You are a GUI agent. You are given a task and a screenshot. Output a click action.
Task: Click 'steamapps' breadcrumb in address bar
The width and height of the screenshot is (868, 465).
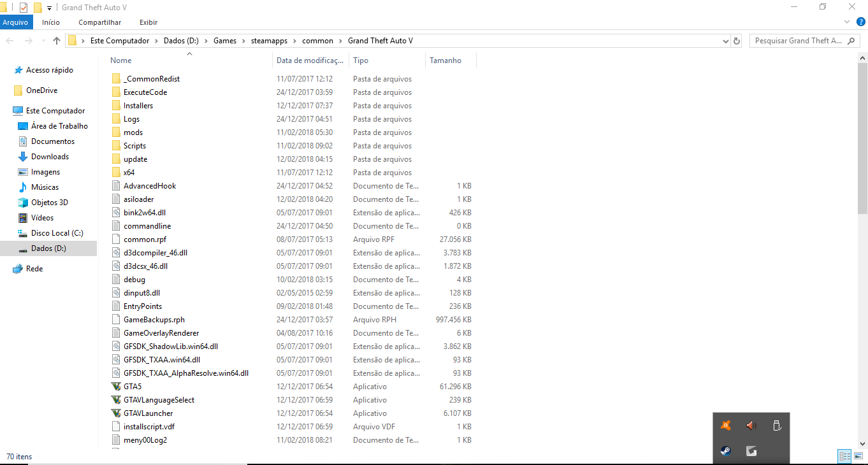click(269, 41)
